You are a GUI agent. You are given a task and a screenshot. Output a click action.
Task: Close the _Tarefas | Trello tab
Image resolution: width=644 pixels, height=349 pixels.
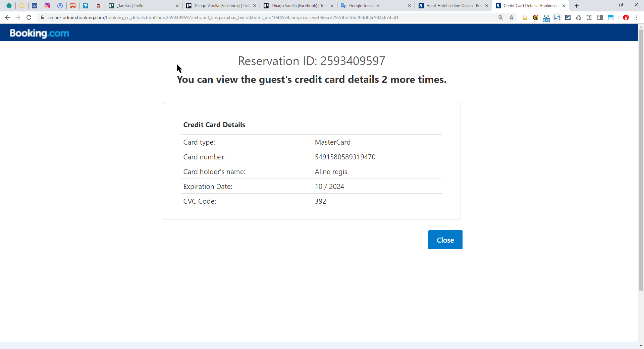[177, 6]
